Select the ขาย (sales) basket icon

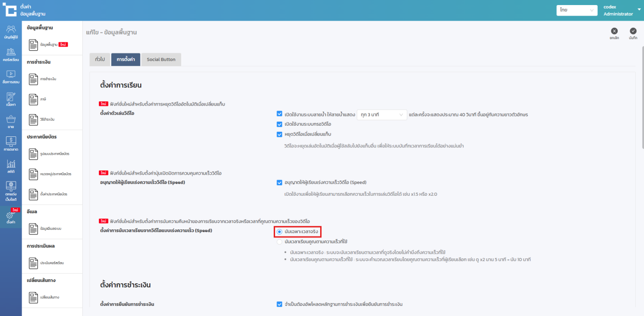(11, 122)
